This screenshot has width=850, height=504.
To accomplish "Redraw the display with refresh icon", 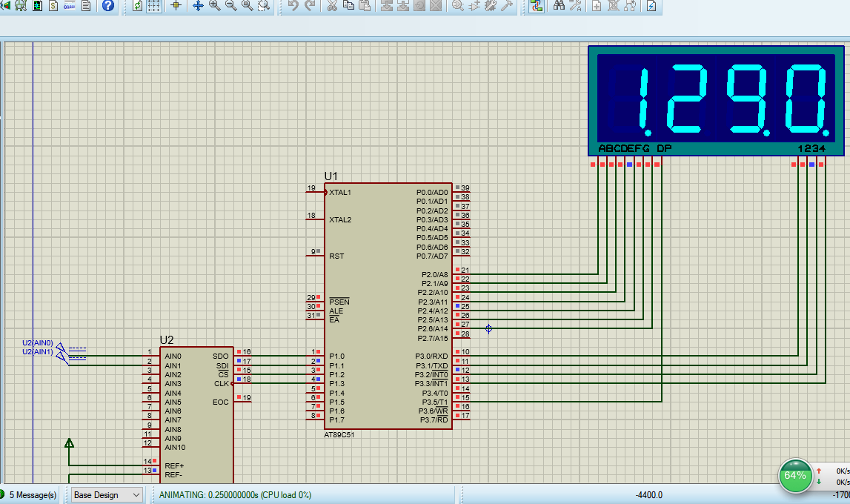I will (138, 6).
